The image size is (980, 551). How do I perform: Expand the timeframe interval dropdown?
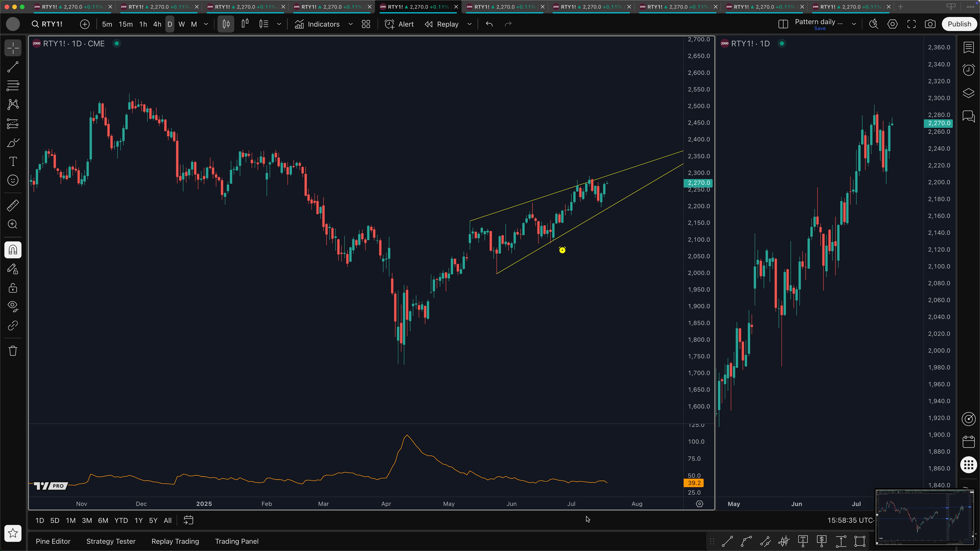pyautogui.click(x=206, y=24)
